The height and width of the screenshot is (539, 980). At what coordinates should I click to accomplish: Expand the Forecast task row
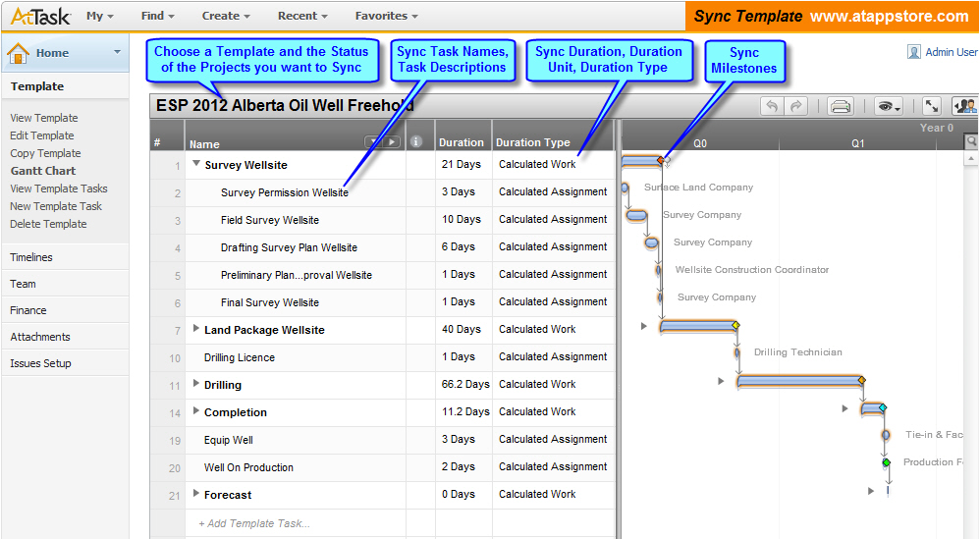coord(196,495)
